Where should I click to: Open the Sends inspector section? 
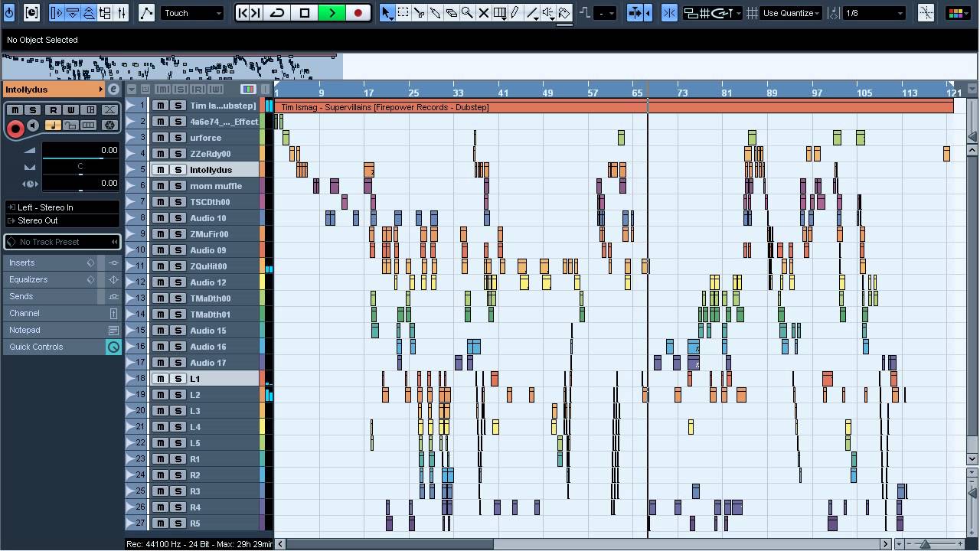(x=63, y=296)
